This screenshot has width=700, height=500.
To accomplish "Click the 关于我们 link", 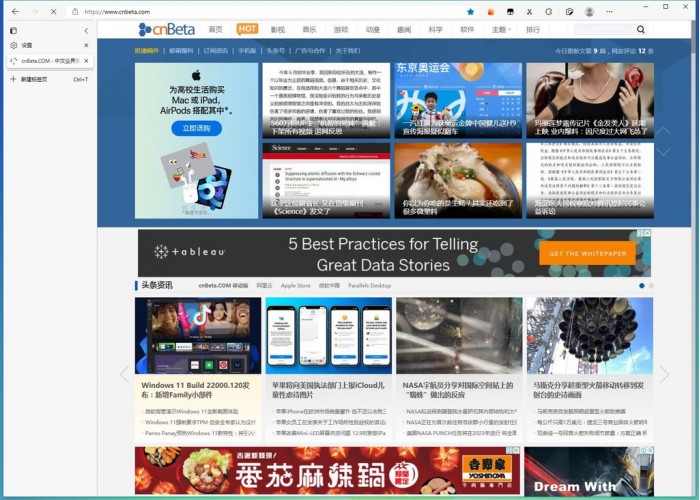I will (348, 51).
